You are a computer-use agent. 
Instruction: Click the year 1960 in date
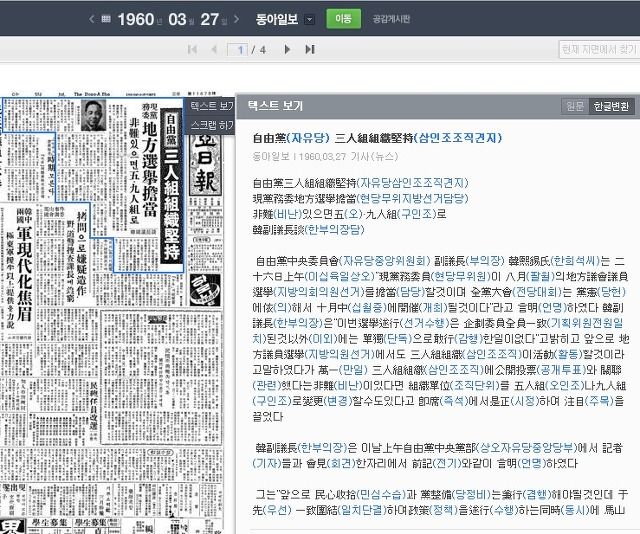point(136,19)
